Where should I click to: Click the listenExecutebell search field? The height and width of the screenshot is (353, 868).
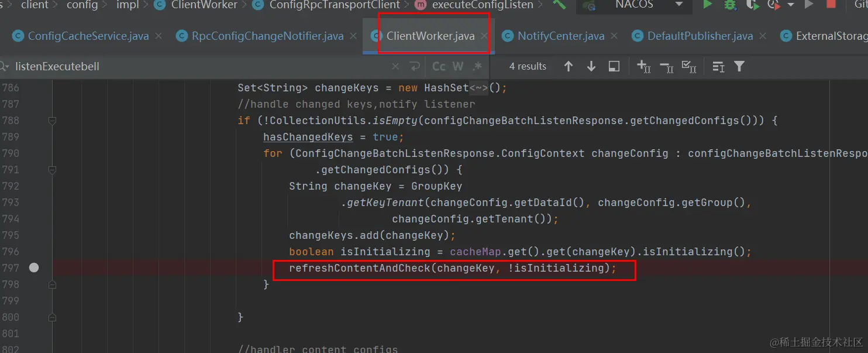click(202, 67)
